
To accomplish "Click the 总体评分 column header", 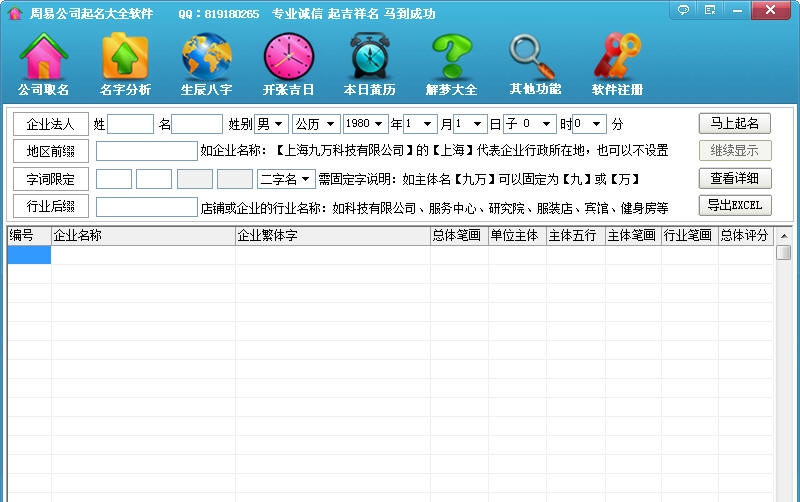I will pos(746,236).
